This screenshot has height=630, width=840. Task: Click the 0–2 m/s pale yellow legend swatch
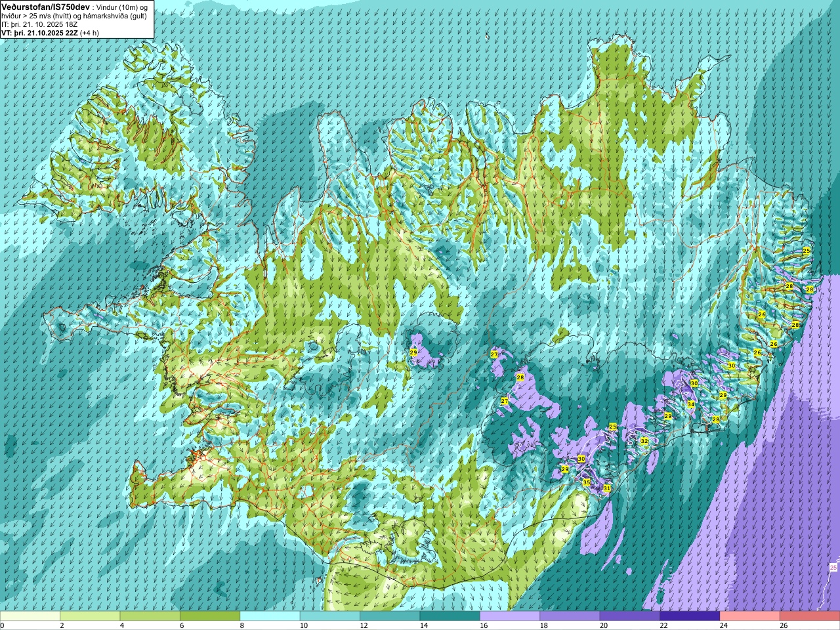click(30, 616)
